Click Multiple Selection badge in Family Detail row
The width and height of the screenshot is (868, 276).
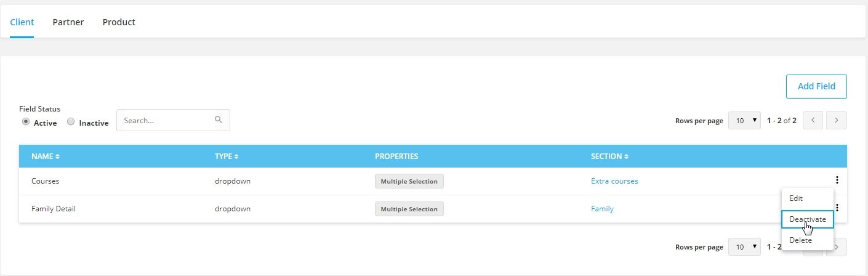tap(409, 209)
